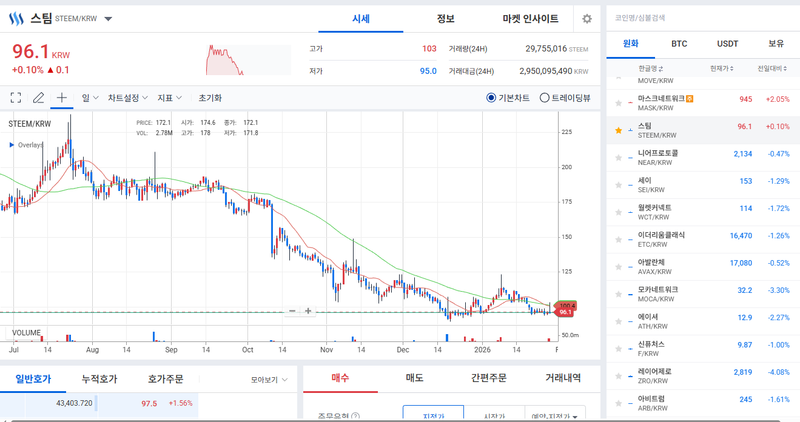The height and width of the screenshot is (422, 800).
Task: Open the 지표 indicators dropdown
Action: [x=169, y=98]
